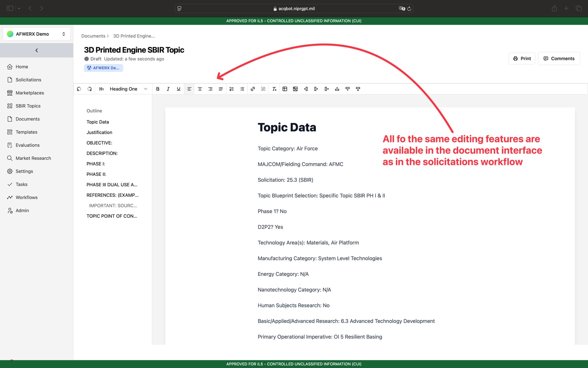Screen dimensions: 588x368
Task: Open Market Research in sidebar
Action: (x=33, y=158)
